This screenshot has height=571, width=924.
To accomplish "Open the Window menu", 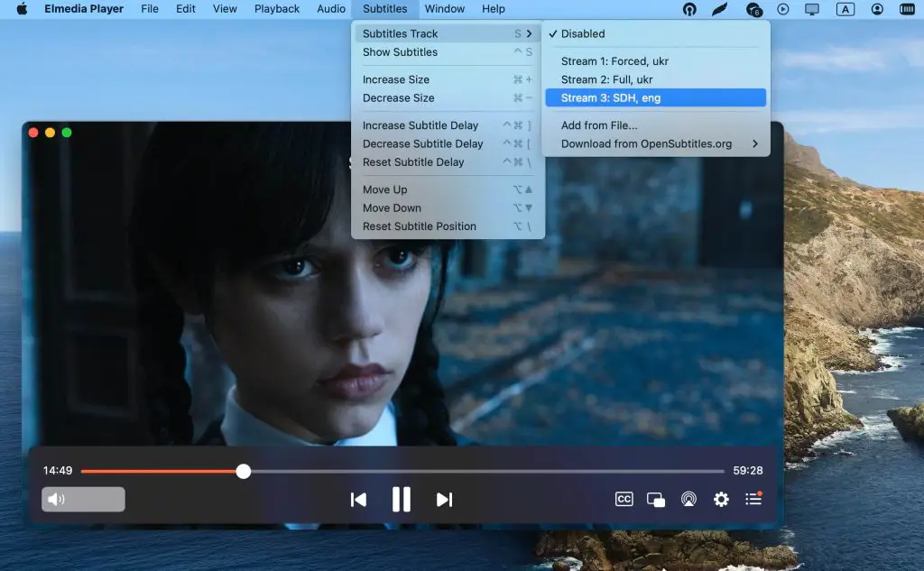I will pyautogui.click(x=444, y=9).
